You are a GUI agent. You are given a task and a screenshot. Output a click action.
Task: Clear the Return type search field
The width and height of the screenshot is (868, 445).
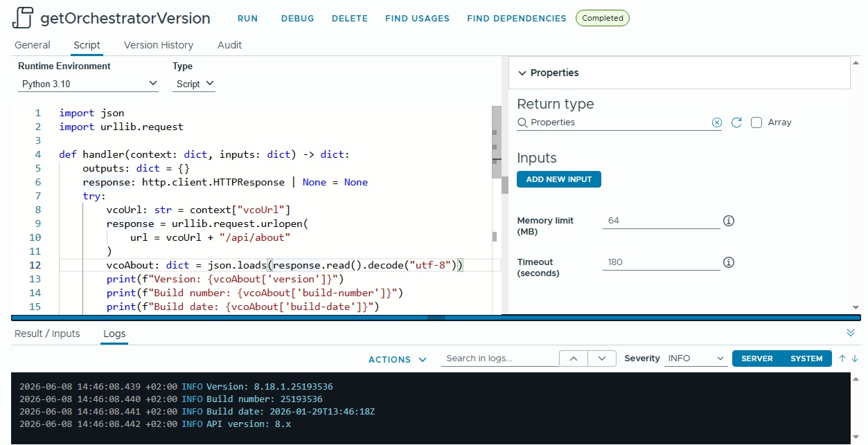(x=717, y=122)
